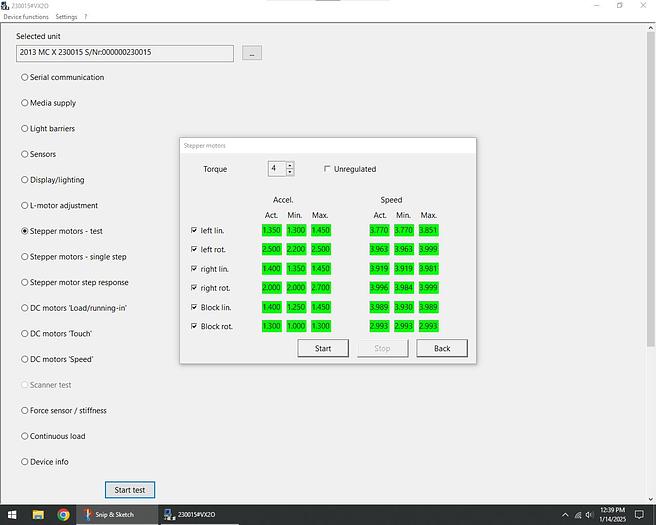
Task: Open the Device functions menu
Action: 26,17
